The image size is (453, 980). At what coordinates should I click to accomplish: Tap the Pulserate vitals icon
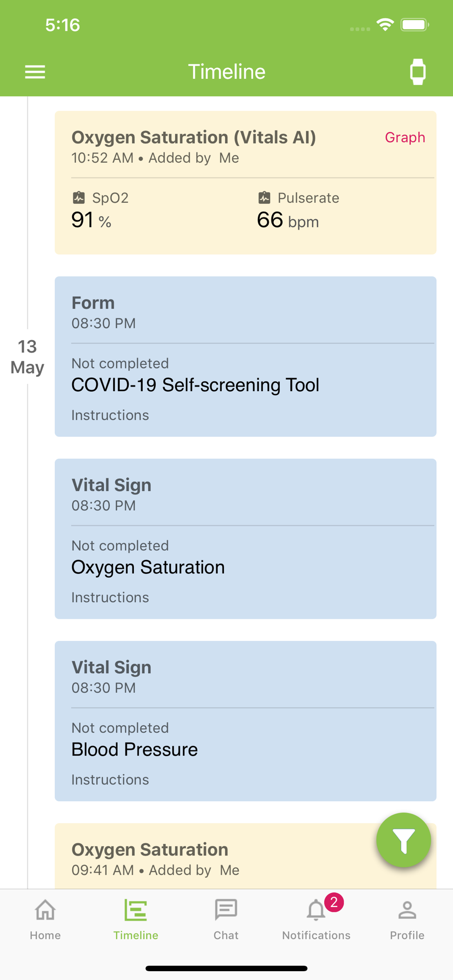264,198
